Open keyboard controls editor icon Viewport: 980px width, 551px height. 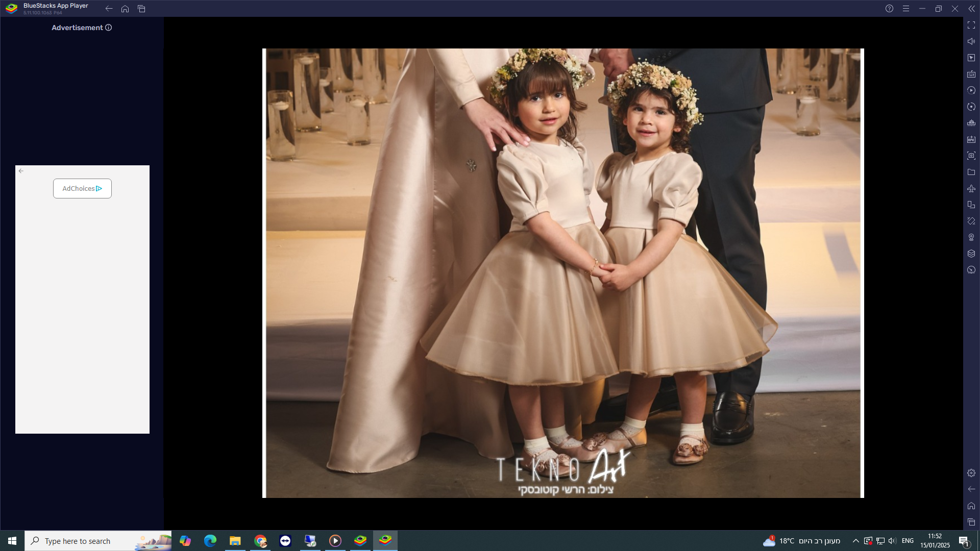click(971, 74)
